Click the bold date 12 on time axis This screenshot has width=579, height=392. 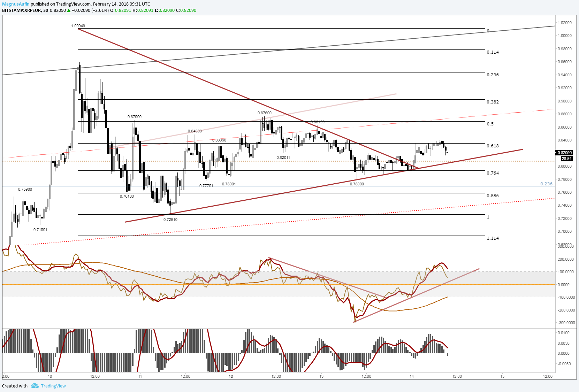tap(231, 376)
